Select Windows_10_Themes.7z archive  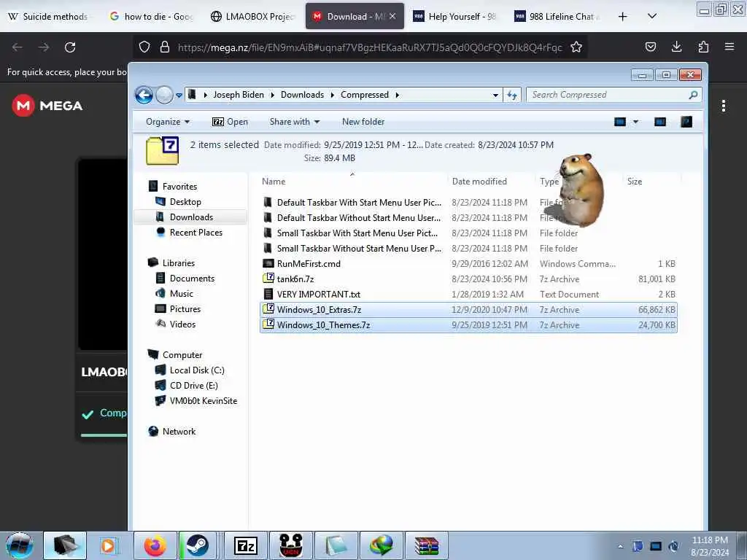(x=468, y=325)
